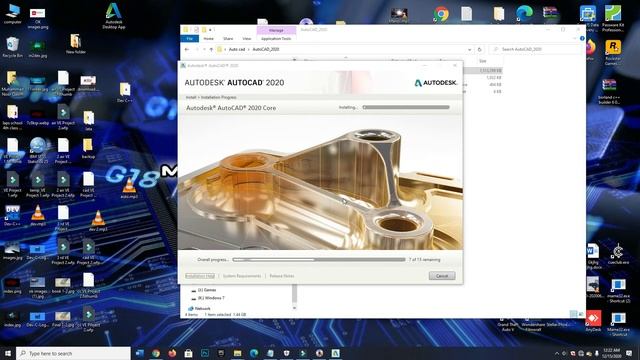Click the Autodesk logo in installer header

coord(436,83)
